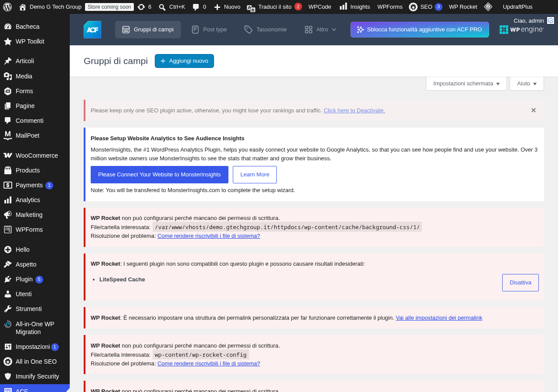Switch to Tassonomie tab
Viewport: 558px width, 392px height.
[x=265, y=30]
